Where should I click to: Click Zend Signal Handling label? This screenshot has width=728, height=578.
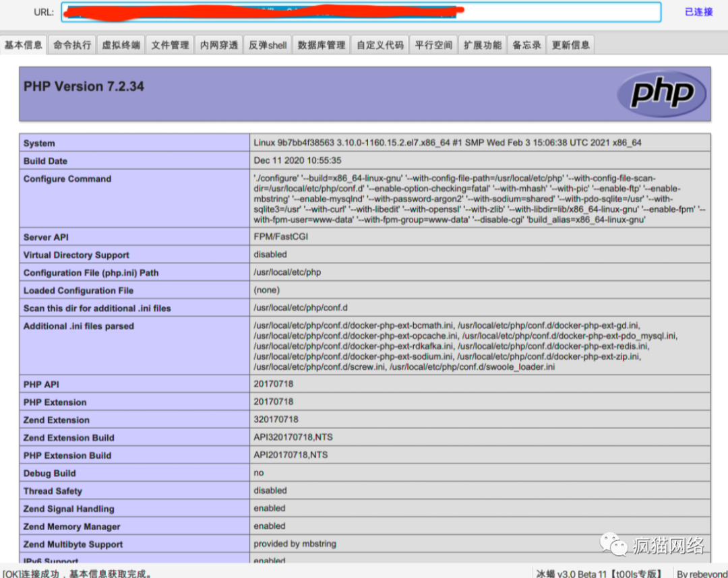pyautogui.click(x=69, y=509)
